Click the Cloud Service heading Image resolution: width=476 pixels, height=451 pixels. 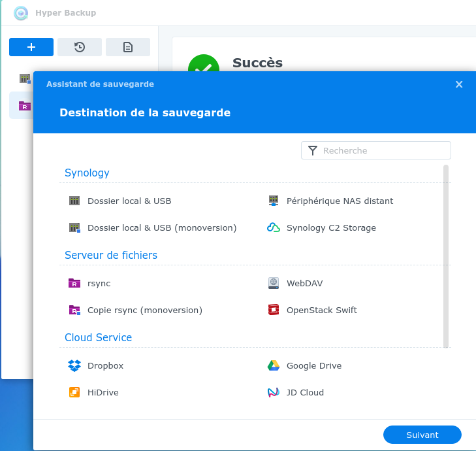[x=98, y=337]
